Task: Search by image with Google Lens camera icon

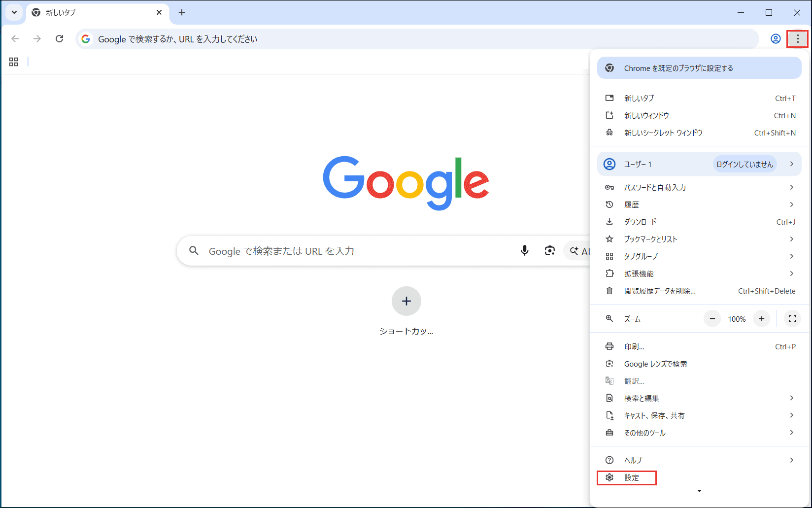Action: pos(550,251)
